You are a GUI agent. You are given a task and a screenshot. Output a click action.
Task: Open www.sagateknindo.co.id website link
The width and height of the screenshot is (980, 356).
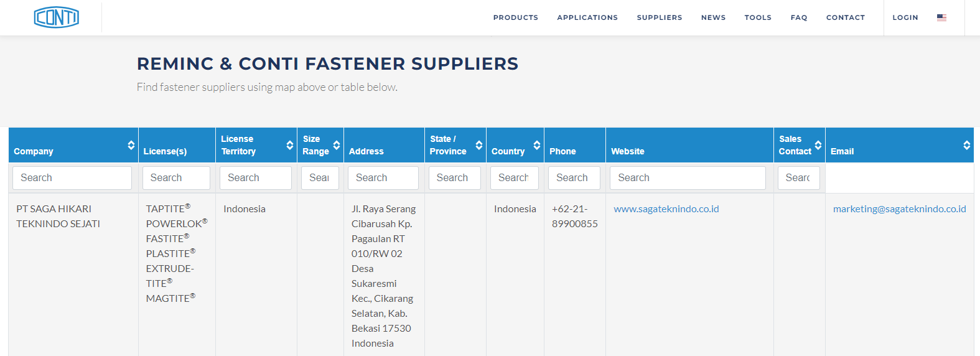[666, 209]
